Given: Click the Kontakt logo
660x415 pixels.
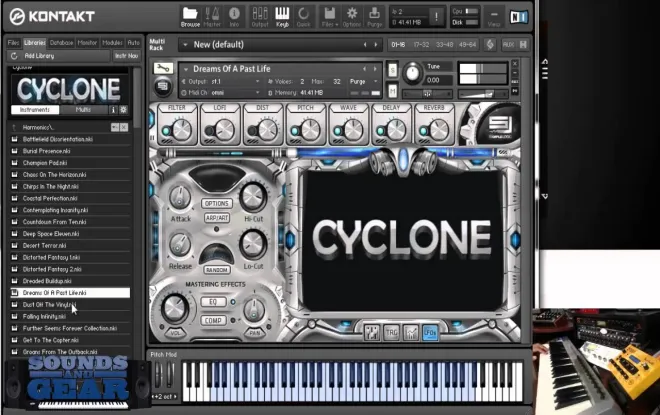Looking at the screenshot, I should (52, 17).
